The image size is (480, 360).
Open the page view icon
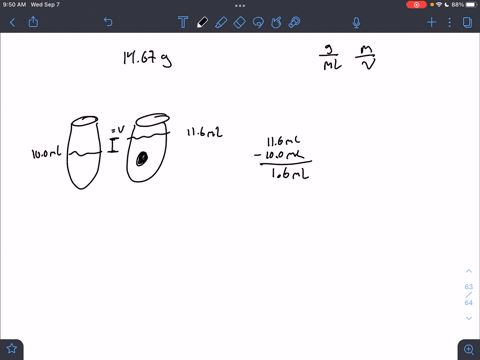[467, 22]
